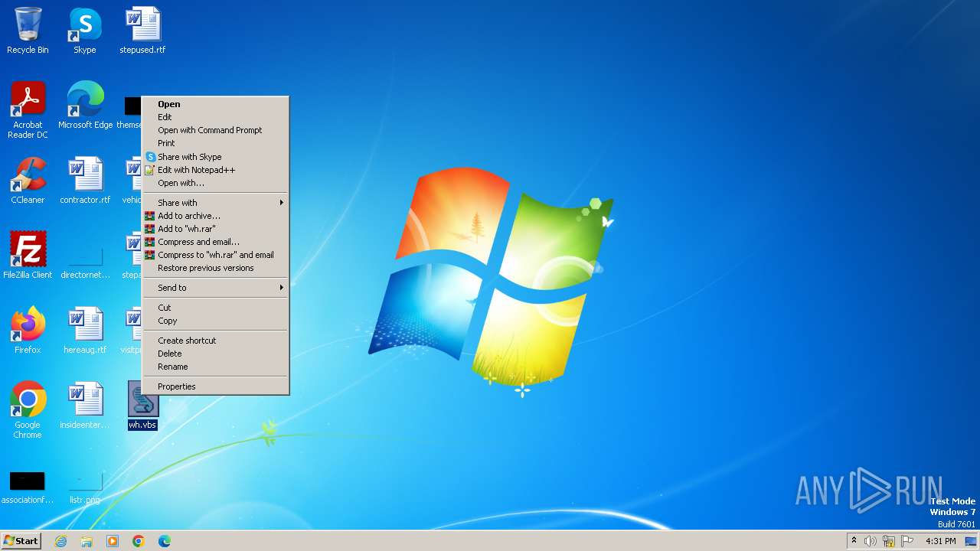Select the stepused.rtf document icon
The image size is (980, 551).
pyautogui.click(x=142, y=31)
